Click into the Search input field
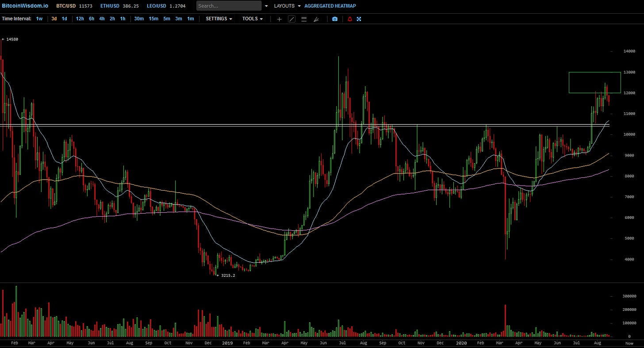This screenshot has width=644, height=348. click(x=229, y=6)
